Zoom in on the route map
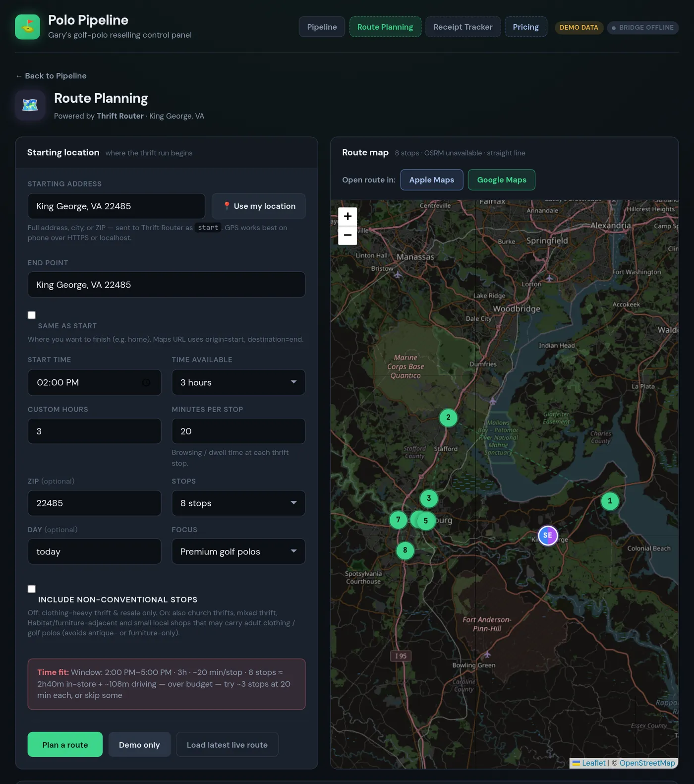 tap(347, 217)
